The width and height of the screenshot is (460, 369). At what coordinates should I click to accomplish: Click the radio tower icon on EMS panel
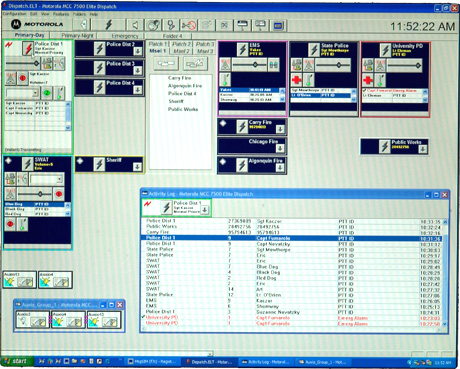click(x=225, y=65)
